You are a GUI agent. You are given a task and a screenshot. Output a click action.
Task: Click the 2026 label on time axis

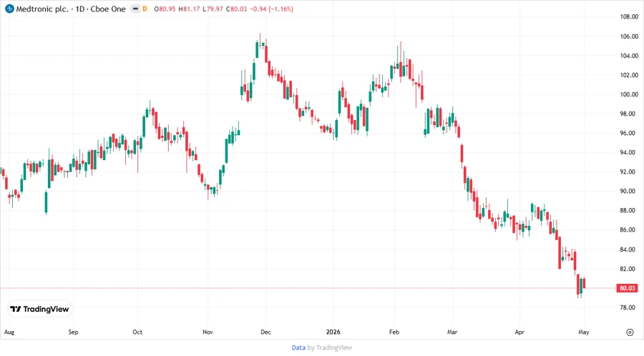[x=333, y=332]
